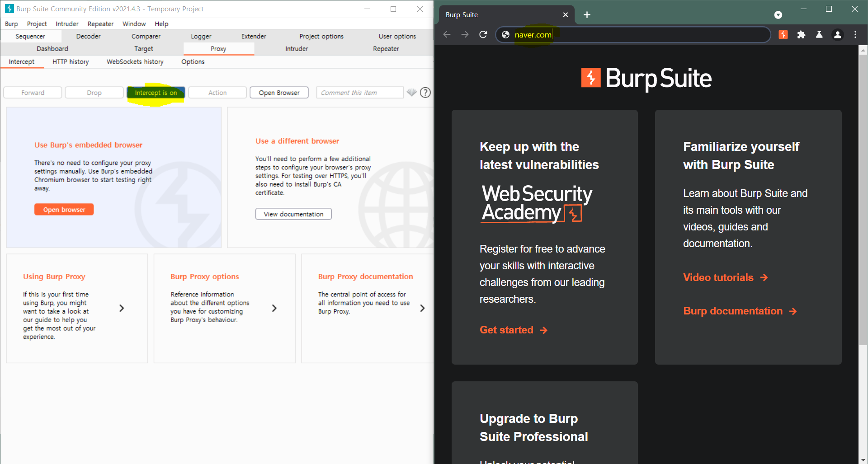This screenshot has height=464, width=868.
Task: Switch to the Dashboard tab
Action: point(52,49)
